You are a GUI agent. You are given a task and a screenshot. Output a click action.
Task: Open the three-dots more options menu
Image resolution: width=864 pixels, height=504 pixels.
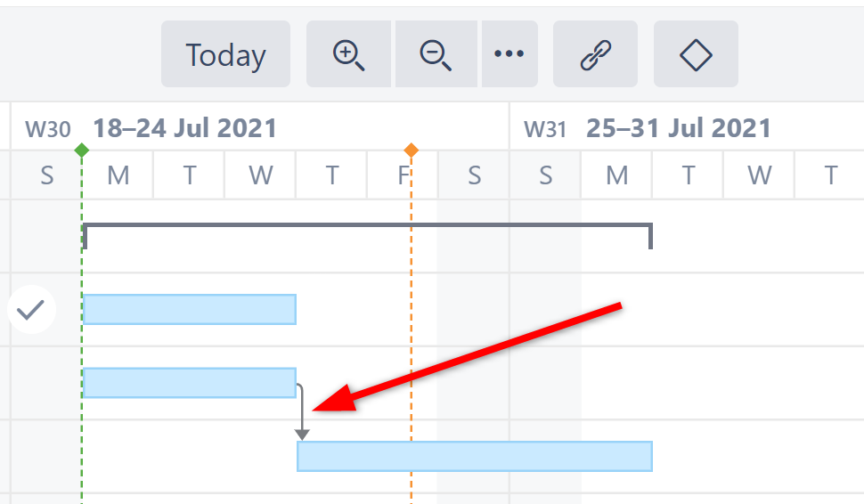click(x=509, y=55)
